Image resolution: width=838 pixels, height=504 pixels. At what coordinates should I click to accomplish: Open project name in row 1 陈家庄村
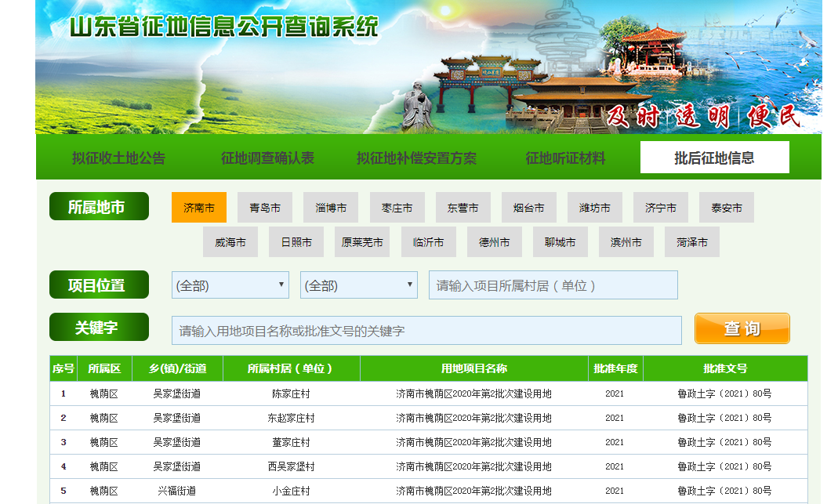point(473,393)
